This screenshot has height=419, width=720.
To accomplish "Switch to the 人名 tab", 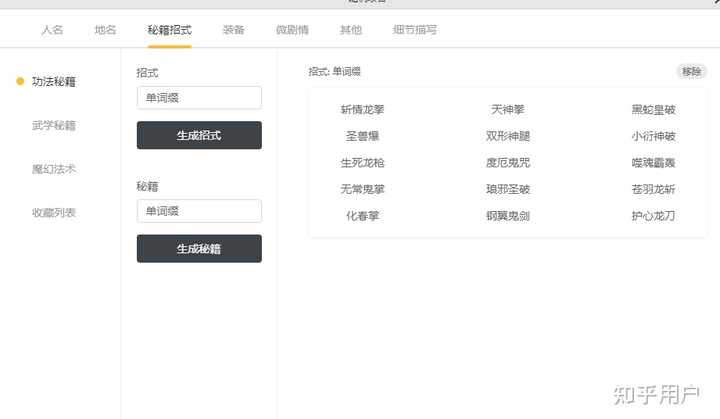I will [x=52, y=30].
